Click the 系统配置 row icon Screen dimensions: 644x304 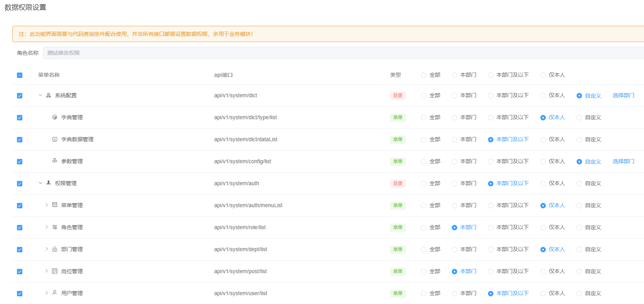(x=49, y=95)
